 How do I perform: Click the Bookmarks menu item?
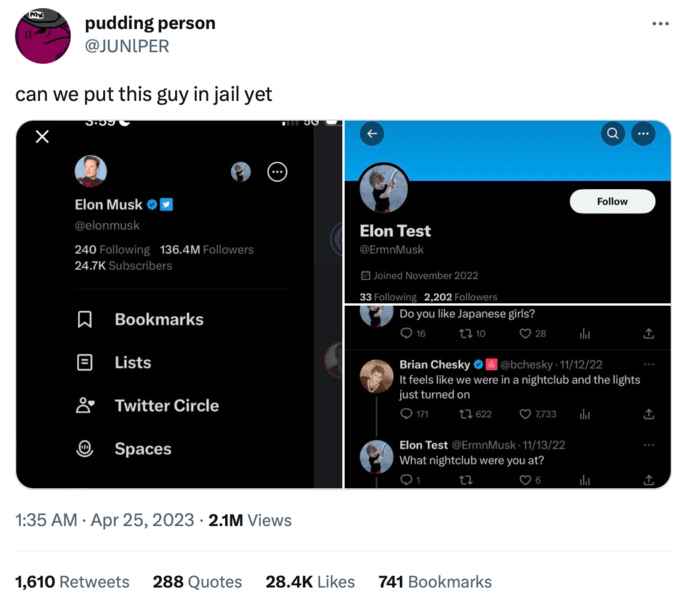[x=158, y=320]
